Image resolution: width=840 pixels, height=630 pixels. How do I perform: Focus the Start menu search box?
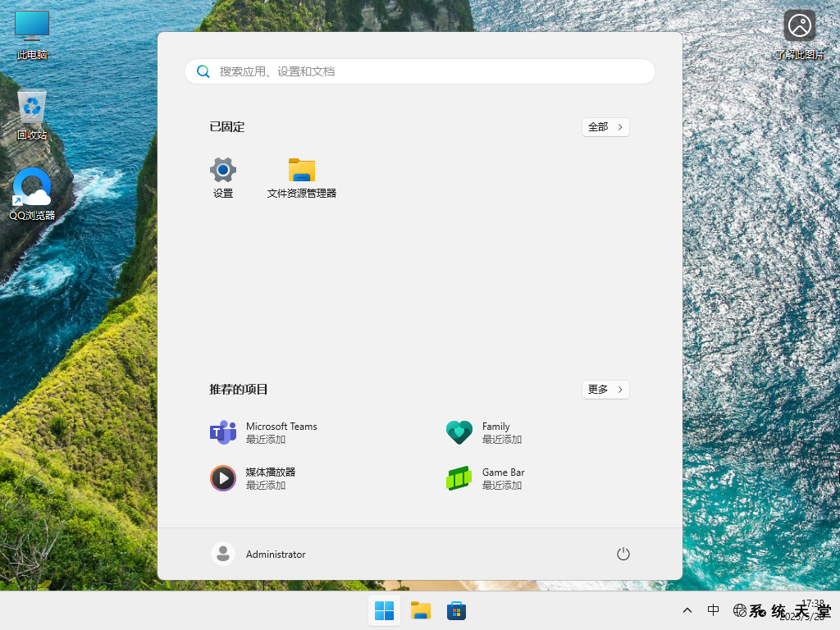[x=420, y=71]
